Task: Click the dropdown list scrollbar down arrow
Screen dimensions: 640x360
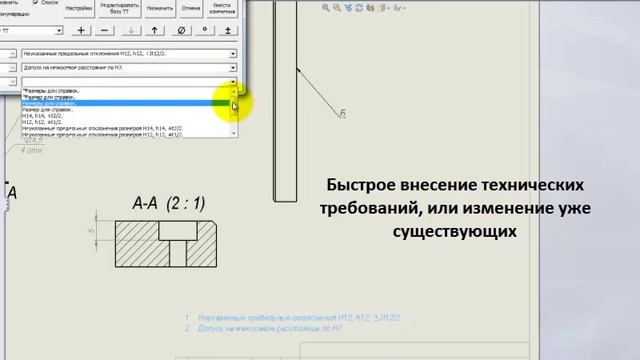Action: (233, 133)
